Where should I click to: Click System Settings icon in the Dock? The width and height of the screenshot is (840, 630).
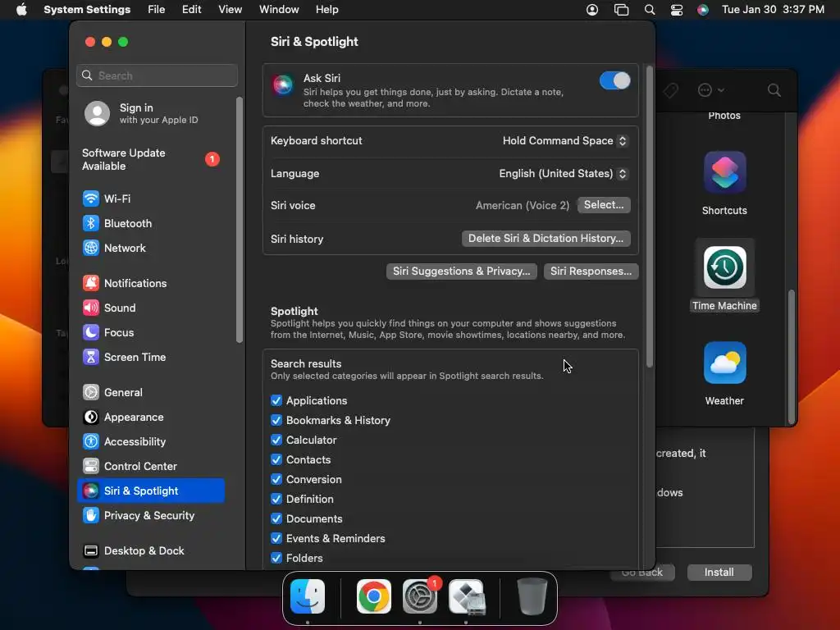point(419,596)
